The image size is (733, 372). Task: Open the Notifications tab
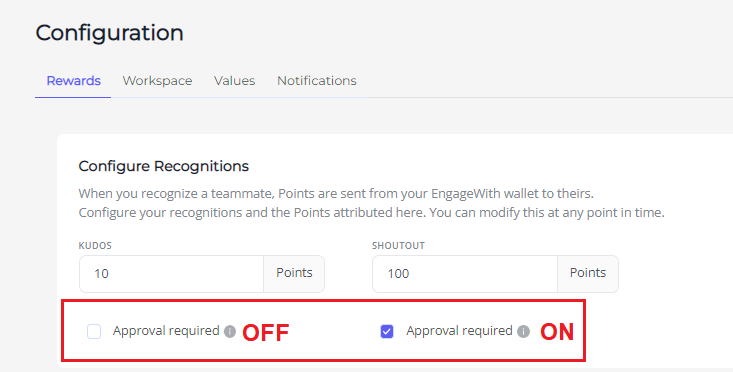coord(317,81)
